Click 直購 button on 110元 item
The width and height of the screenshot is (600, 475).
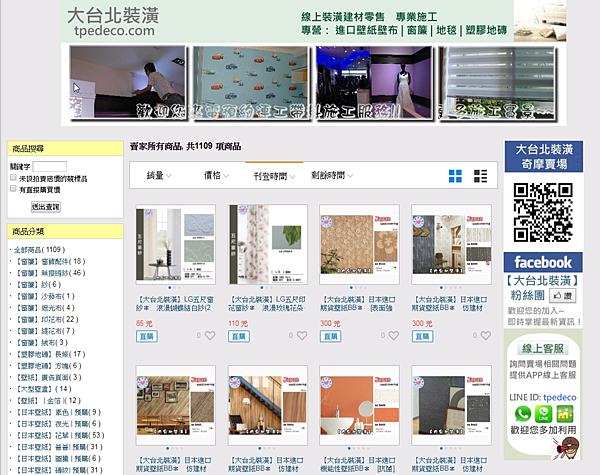tap(239, 336)
